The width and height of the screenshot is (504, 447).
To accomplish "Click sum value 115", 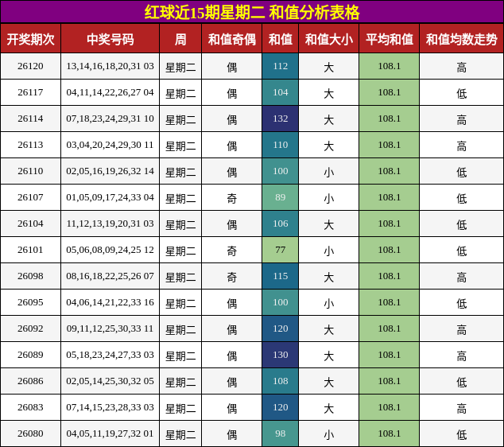I will 281,276.
